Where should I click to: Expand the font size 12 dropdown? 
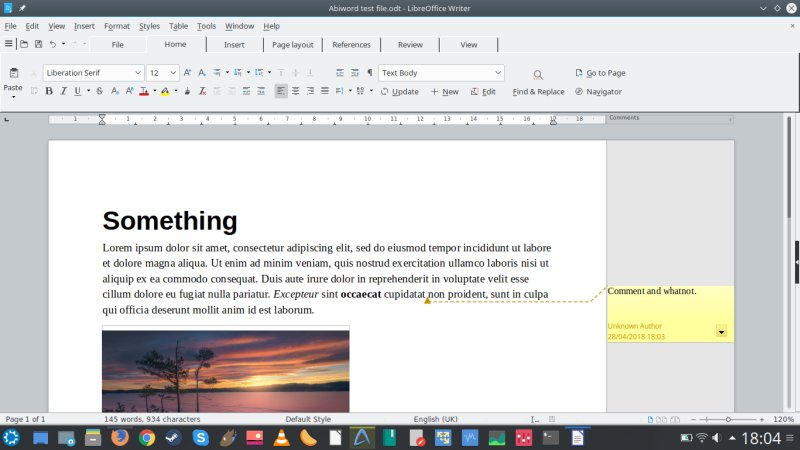coord(174,73)
